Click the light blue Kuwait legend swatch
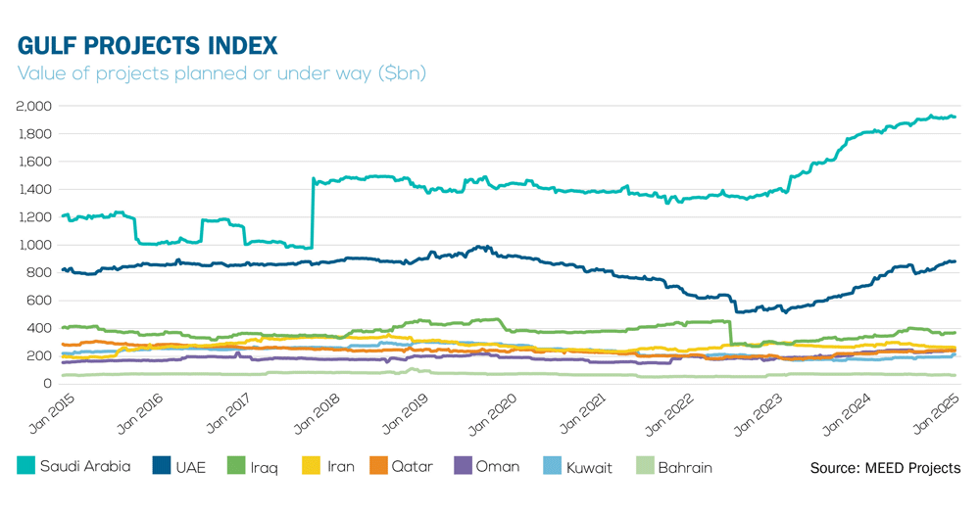Viewport: 980px width, 516px height. pyautogui.click(x=552, y=467)
